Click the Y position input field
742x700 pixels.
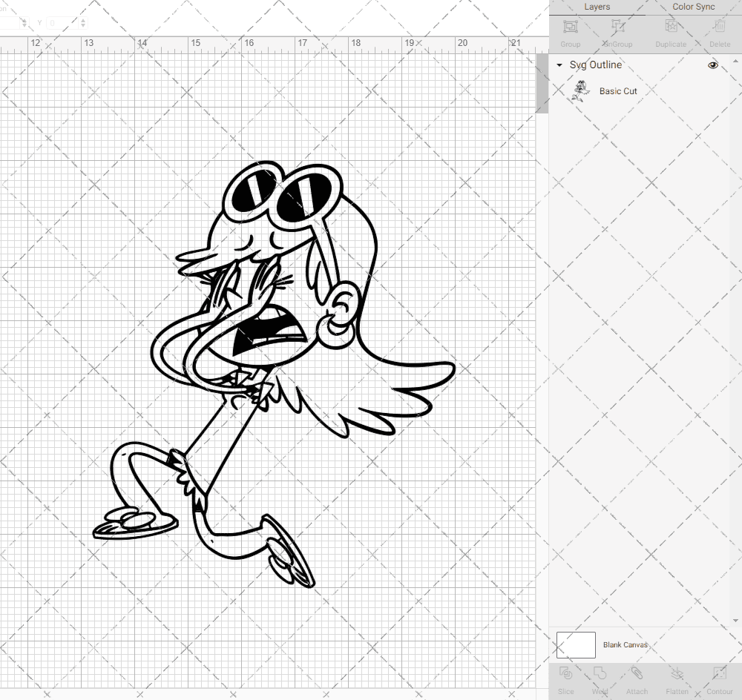point(62,23)
